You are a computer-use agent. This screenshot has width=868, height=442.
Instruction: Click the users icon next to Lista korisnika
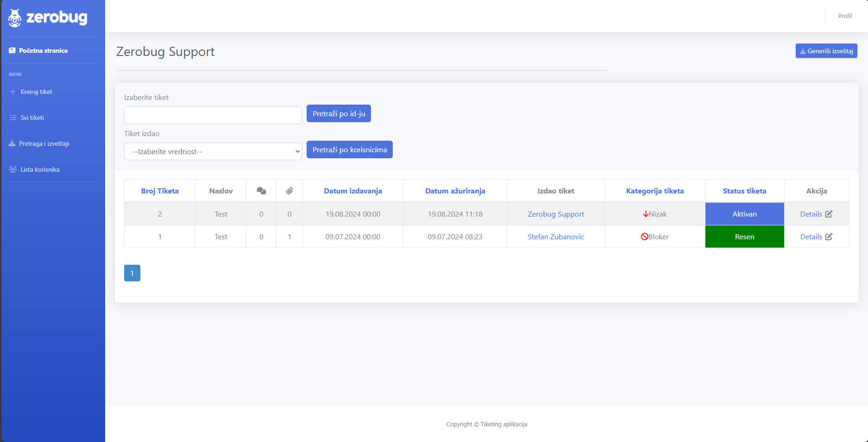(13, 169)
